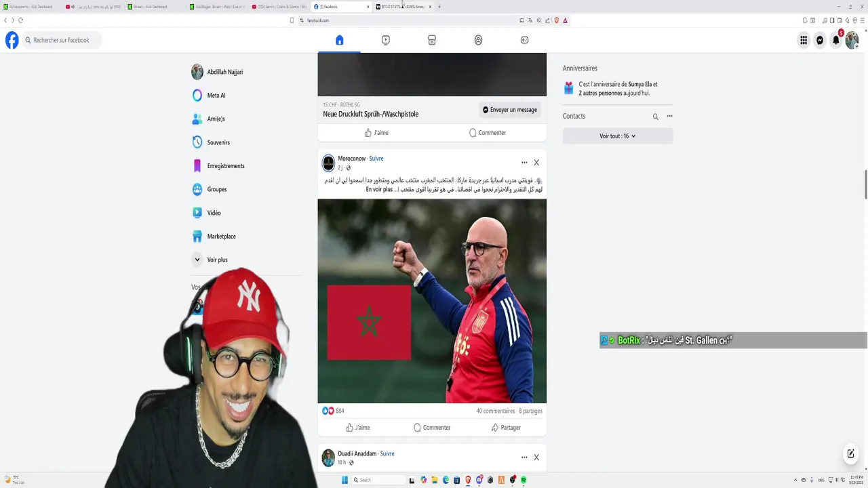
Task: Follow Moroconow via the Suivre link
Action: click(x=376, y=159)
